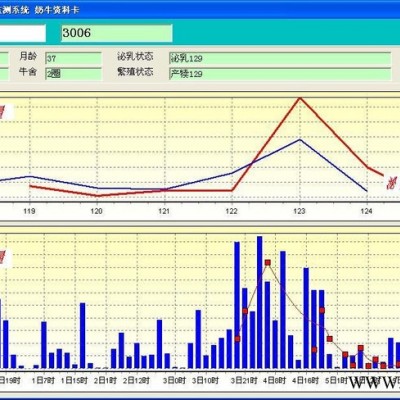This screenshot has height=400, width=400.
Task: Click the blue line peak at day 123
Action: tap(300, 140)
